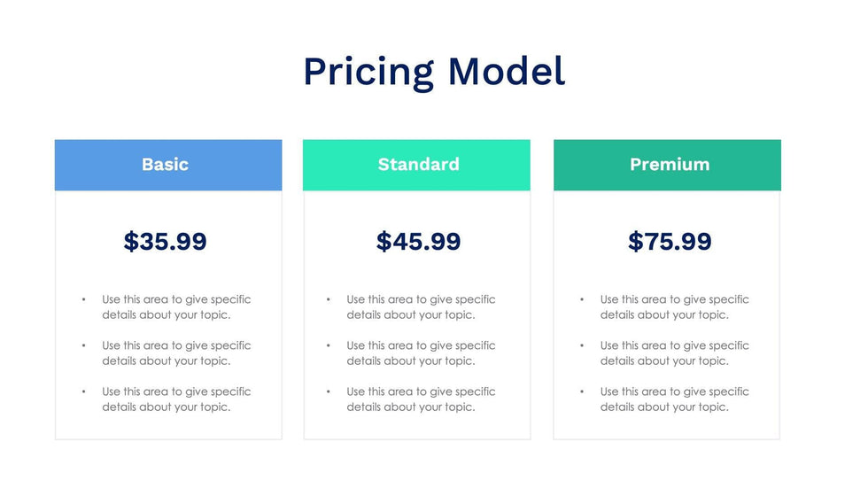The height and width of the screenshot is (488, 868).
Task: Click the second bullet dot in Standard card
Action: click(329, 346)
